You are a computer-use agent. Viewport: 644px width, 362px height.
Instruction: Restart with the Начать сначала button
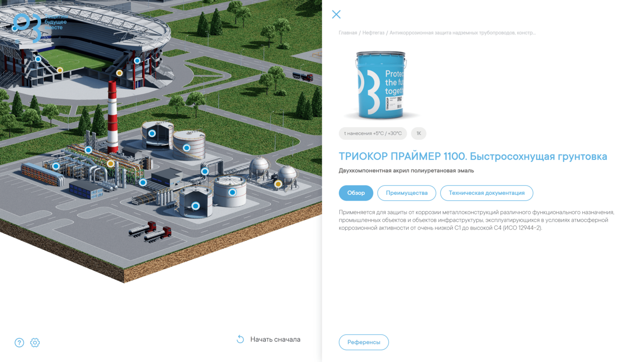(x=269, y=339)
